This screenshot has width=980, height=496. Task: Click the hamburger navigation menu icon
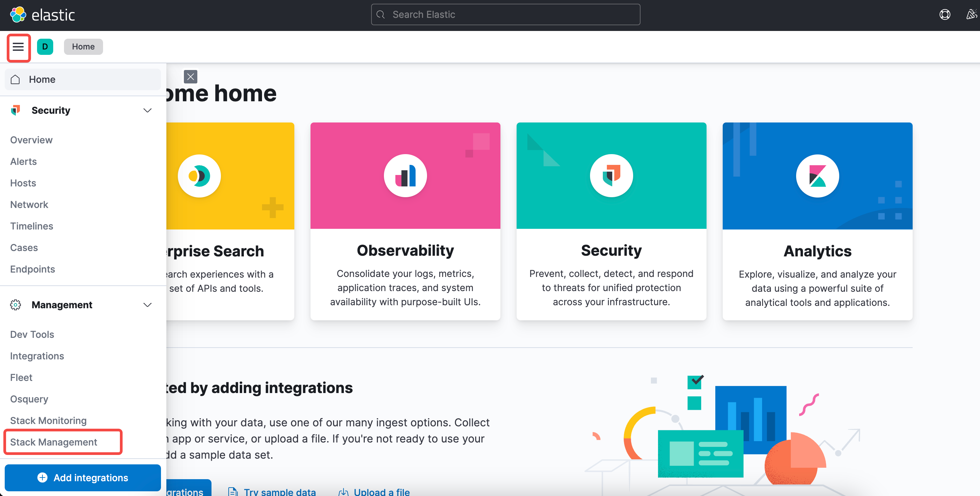[x=18, y=47]
